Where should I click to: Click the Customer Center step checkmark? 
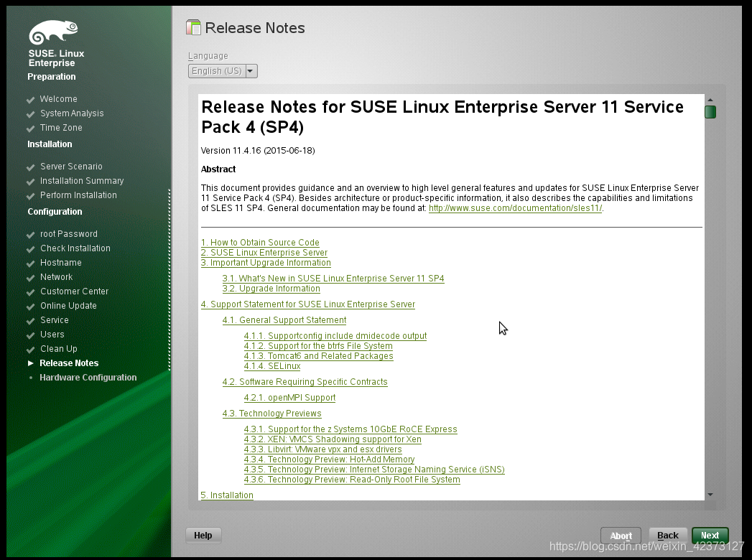click(x=31, y=292)
